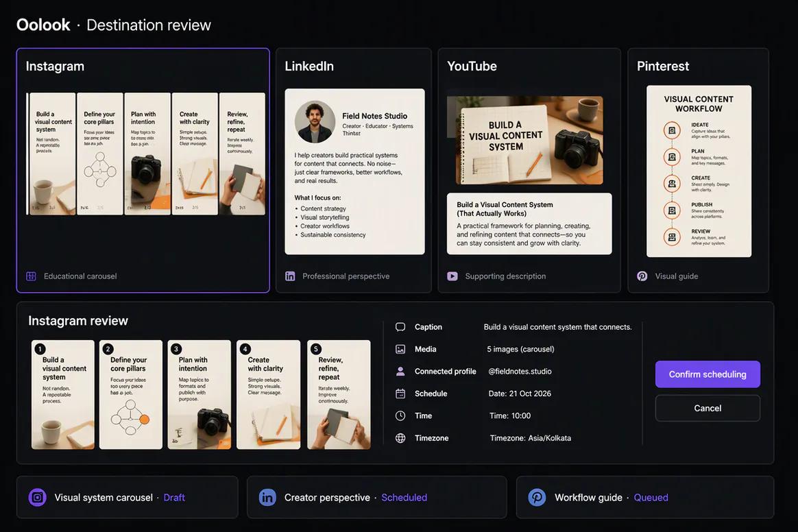Screen dimensions: 798x532
Task: Open the Creator perspective scheduled entry
Action: (376, 498)
